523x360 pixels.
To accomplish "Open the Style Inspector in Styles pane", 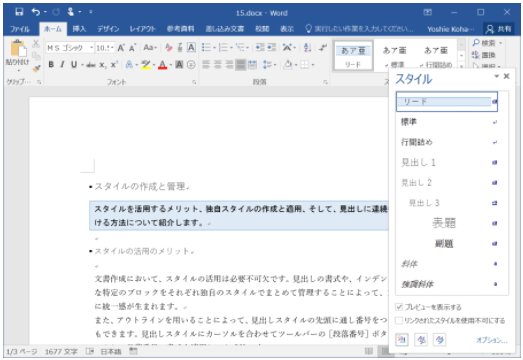I will [421, 340].
